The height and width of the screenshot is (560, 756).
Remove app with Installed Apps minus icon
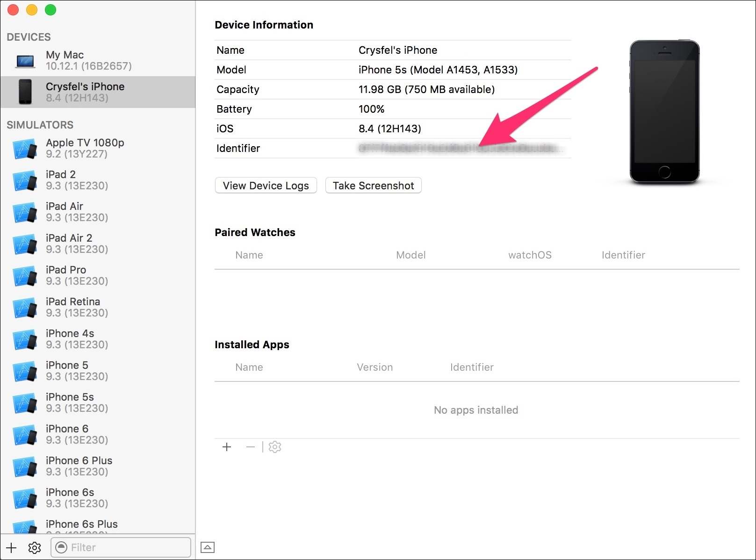tap(251, 447)
